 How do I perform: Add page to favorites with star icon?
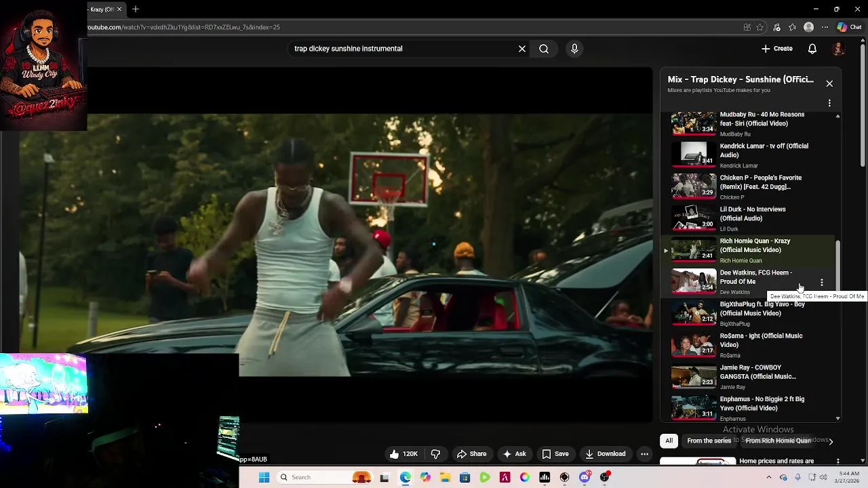coord(760,27)
